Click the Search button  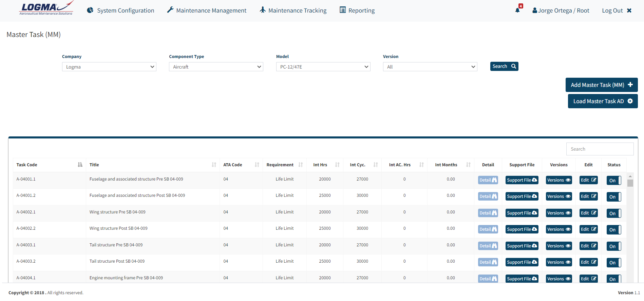tap(504, 66)
